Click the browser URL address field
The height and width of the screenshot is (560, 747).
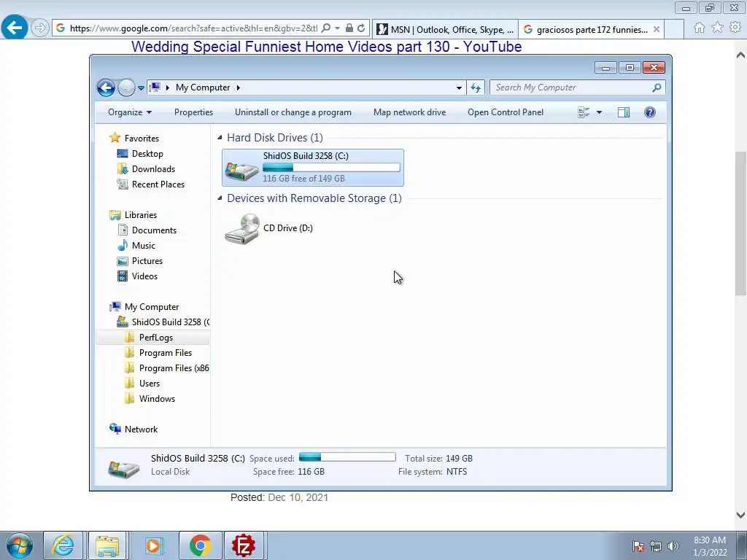pos(193,28)
